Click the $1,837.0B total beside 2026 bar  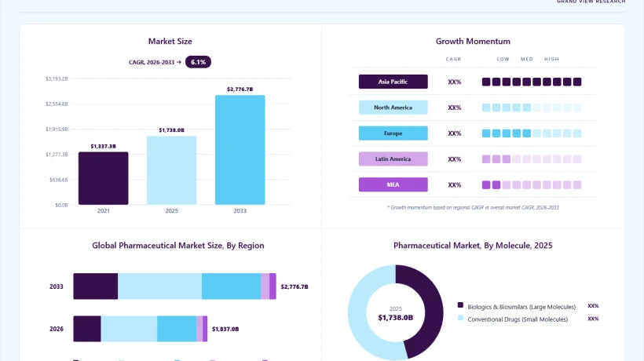click(x=225, y=329)
